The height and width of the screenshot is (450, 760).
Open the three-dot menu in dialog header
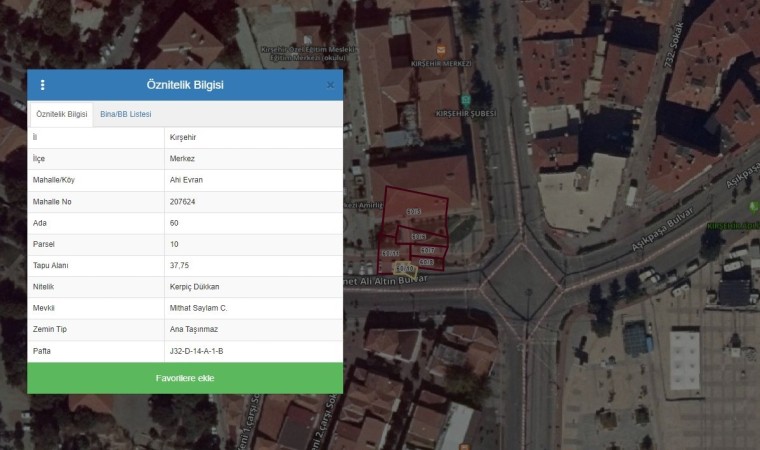point(42,85)
